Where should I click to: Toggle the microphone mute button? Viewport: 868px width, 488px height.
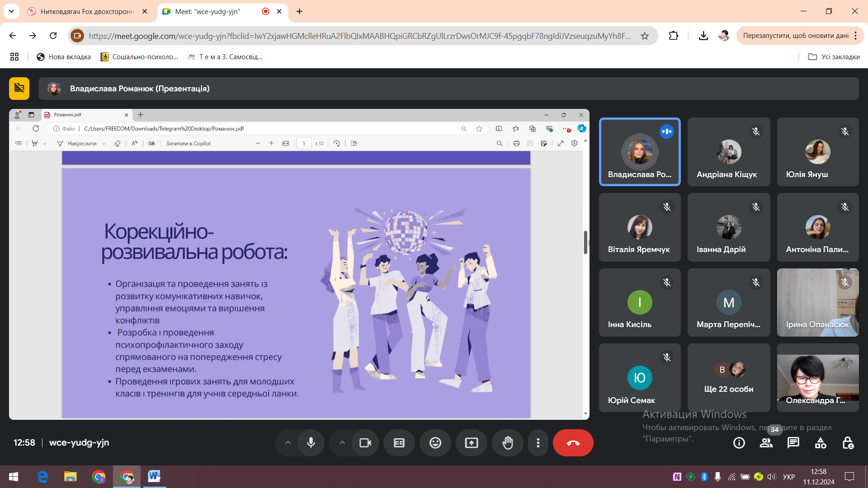(x=311, y=443)
